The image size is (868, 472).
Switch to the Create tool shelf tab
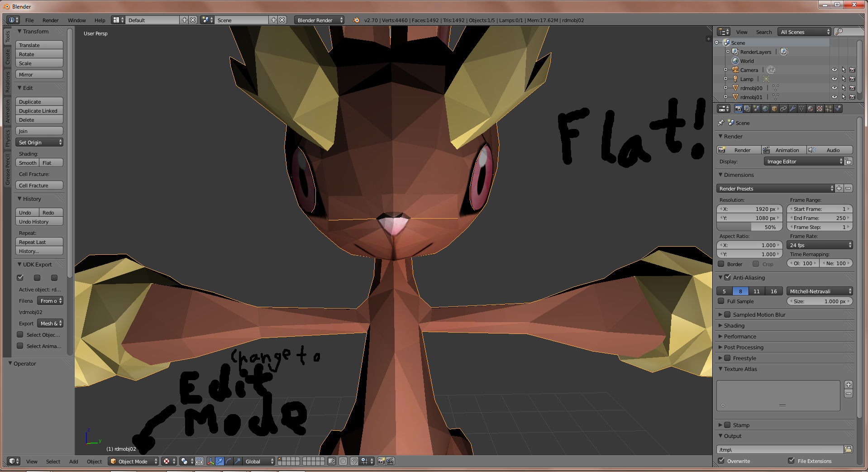click(x=8, y=57)
